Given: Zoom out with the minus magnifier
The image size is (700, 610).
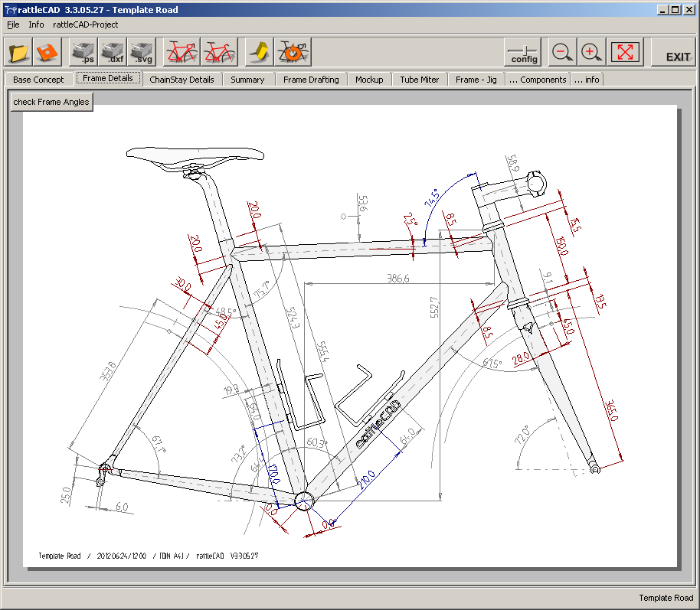Looking at the screenshot, I should pyautogui.click(x=562, y=52).
